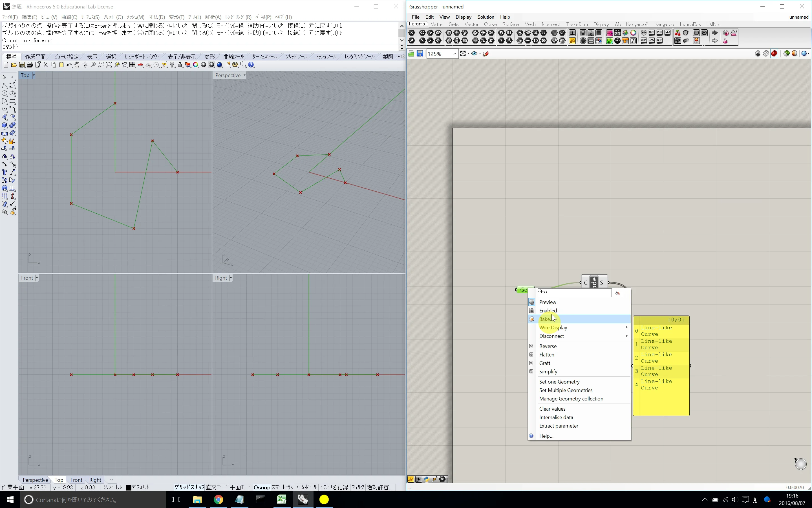The width and height of the screenshot is (812, 508).
Task: Toggle Osnap in Rhino status bar
Action: pos(262,487)
